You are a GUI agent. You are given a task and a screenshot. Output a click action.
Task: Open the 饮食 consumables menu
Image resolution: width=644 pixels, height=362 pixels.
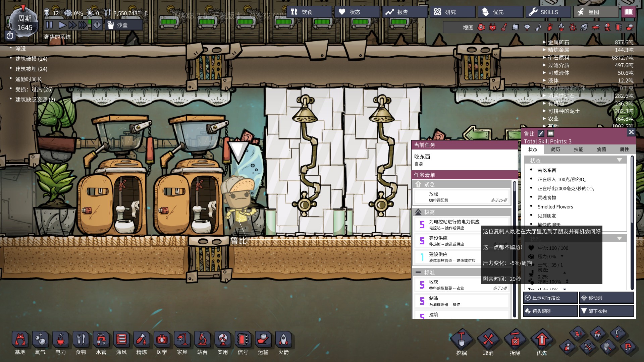[309, 12]
